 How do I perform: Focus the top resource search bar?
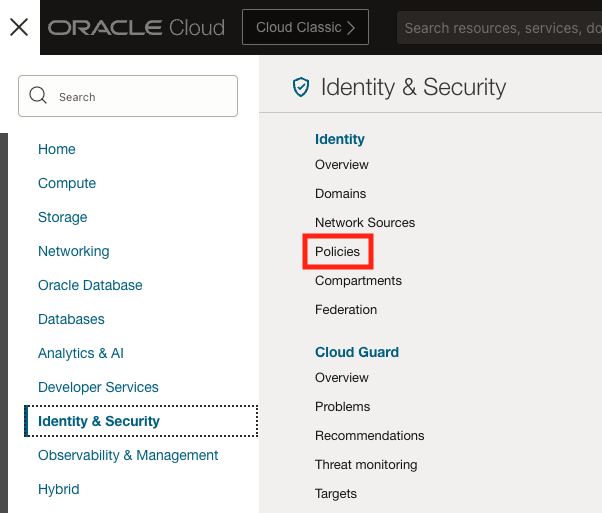point(500,28)
